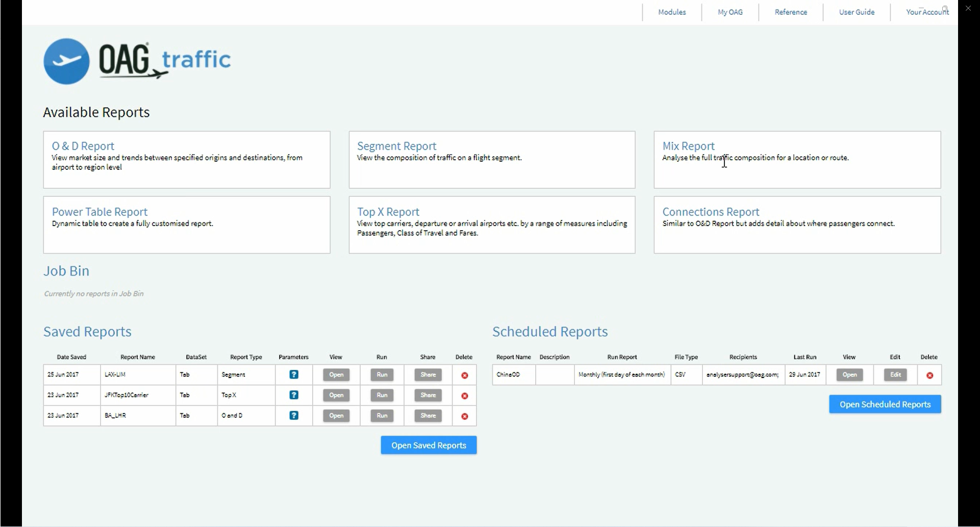Viewport: 980px width, 527px height.
Task: Click the analysersupport@oag.com recipients cell
Action: click(743, 375)
